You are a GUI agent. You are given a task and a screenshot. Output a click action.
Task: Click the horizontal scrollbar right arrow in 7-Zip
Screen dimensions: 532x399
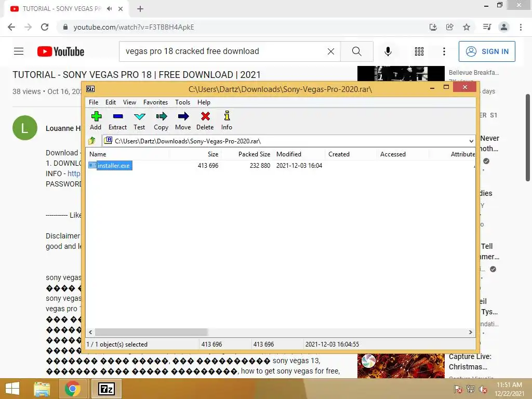pos(471,332)
